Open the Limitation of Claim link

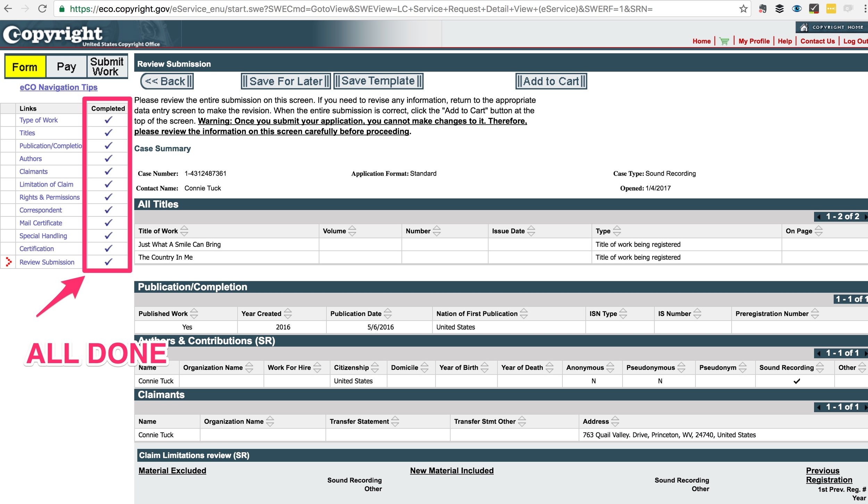tap(46, 184)
